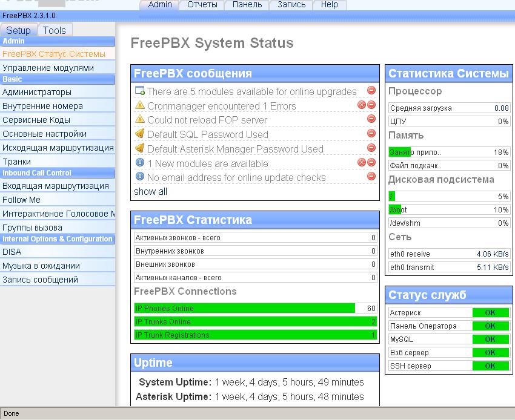This screenshot has height=420, width=515.
Task: Open Управление модулями
Action: pyautogui.click(x=58, y=68)
